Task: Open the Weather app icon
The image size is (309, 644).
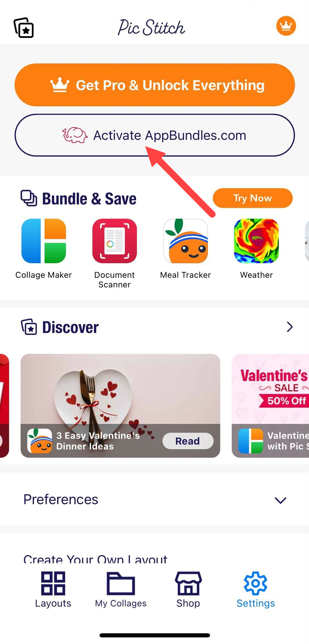Action: click(x=256, y=241)
